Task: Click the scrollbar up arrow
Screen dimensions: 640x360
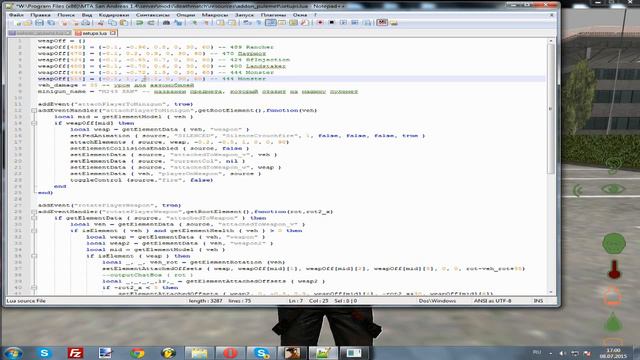Action: (x=551, y=41)
